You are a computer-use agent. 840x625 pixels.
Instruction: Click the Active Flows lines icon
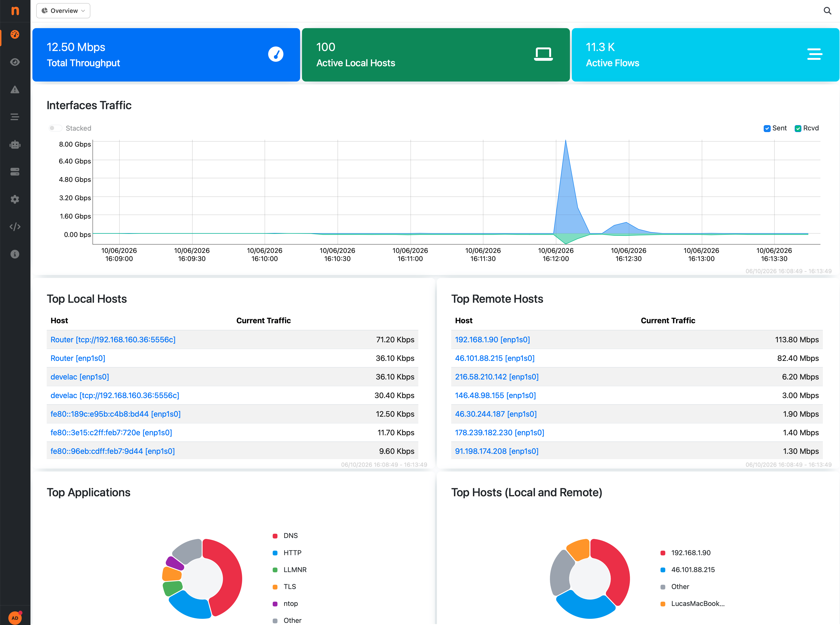pyautogui.click(x=815, y=54)
